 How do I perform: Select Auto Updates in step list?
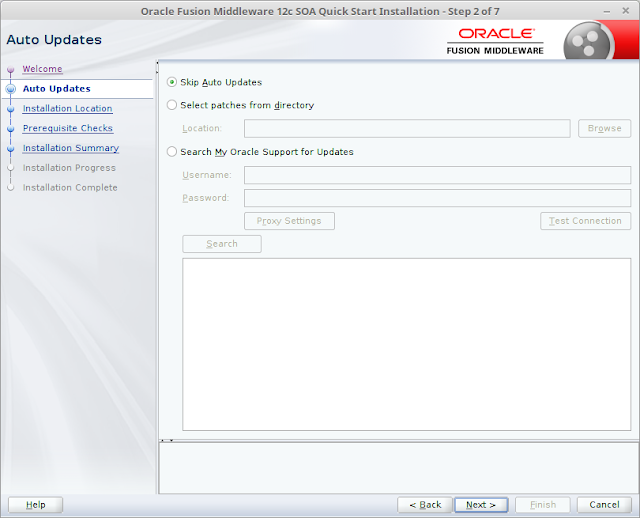(57, 89)
